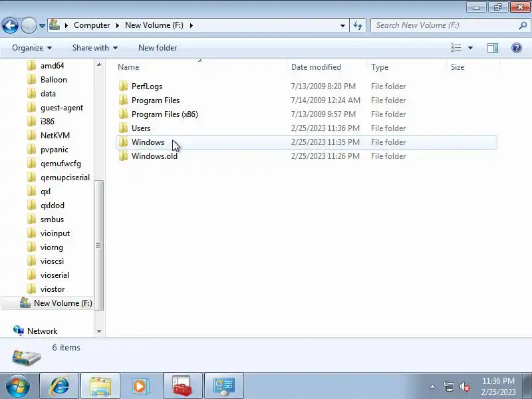Select qxl in the navigation tree

(45, 192)
